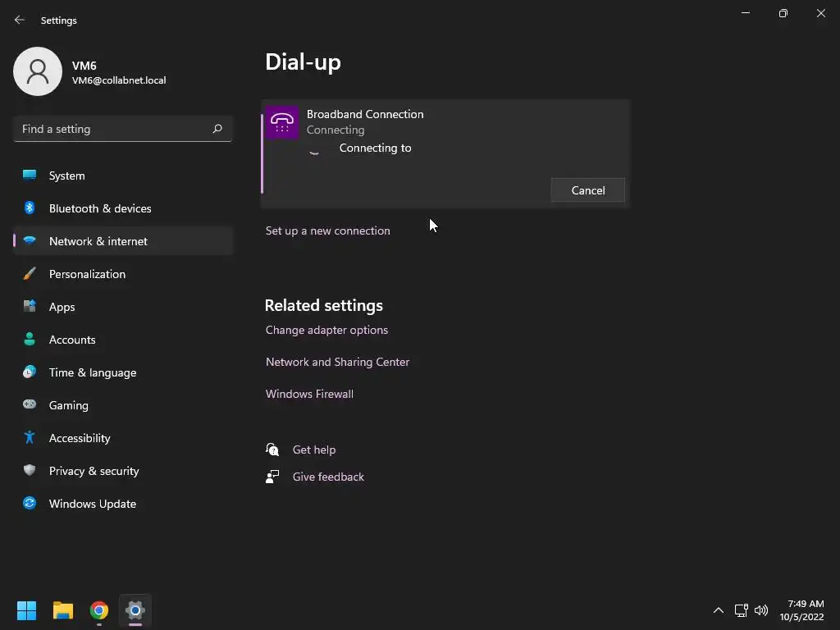Image resolution: width=840 pixels, height=630 pixels.
Task: Click the VM6 user profile avatar
Action: tap(38, 71)
